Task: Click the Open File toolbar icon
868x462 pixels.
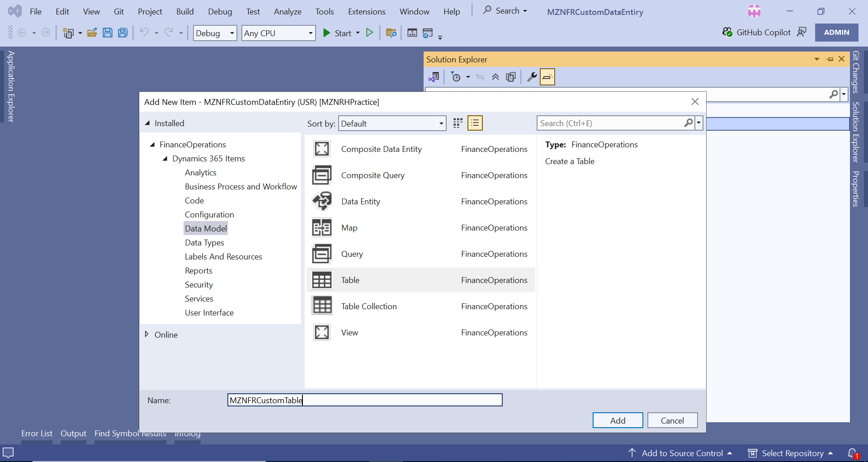Action: [x=92, y=33]
